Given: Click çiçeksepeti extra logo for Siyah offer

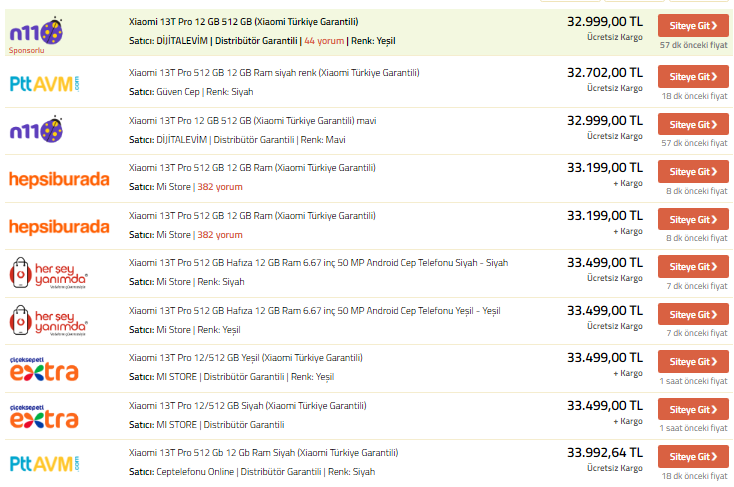Looking at the screenshot, I should tap(44, 417).
